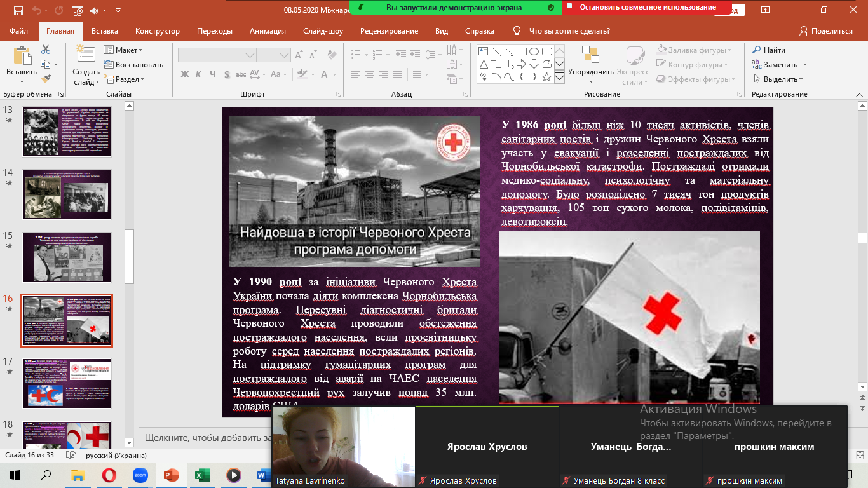Select the five-point star shape

coord(547,77)
